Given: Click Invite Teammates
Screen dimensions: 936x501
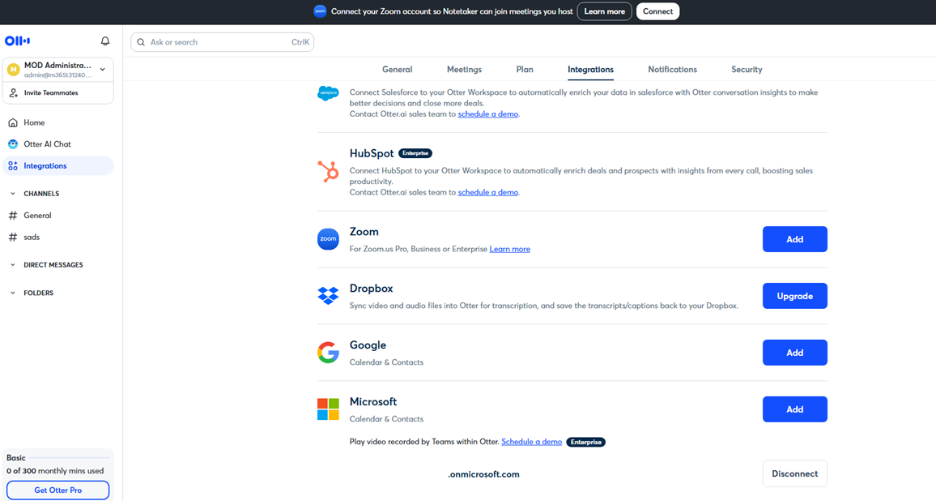Looking at the screenshot, I should point(58,93).
